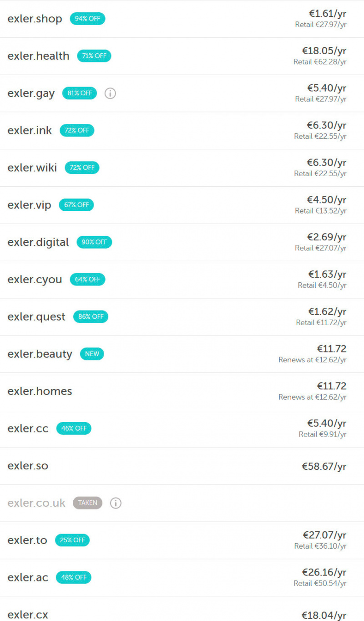This screenshot has height=621, width=364.
Task: Click the 90% OFF badge on exler.digital
Action: coord(94,242)
